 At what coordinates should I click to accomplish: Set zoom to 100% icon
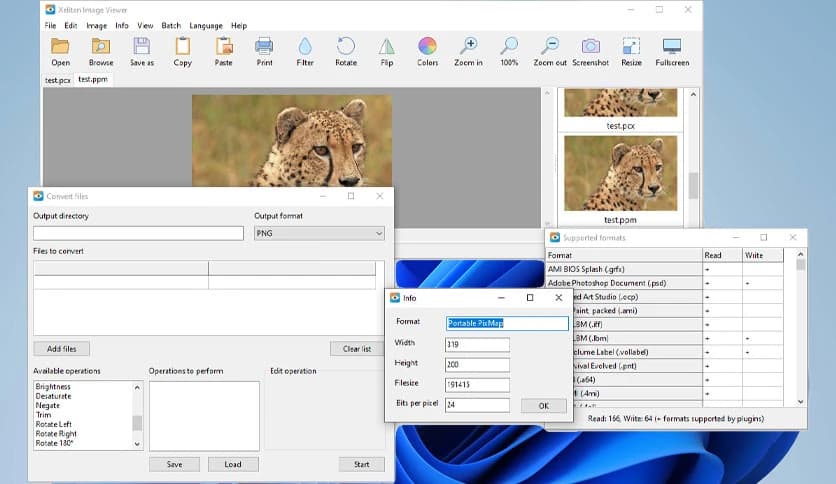[x=509, y=46]
